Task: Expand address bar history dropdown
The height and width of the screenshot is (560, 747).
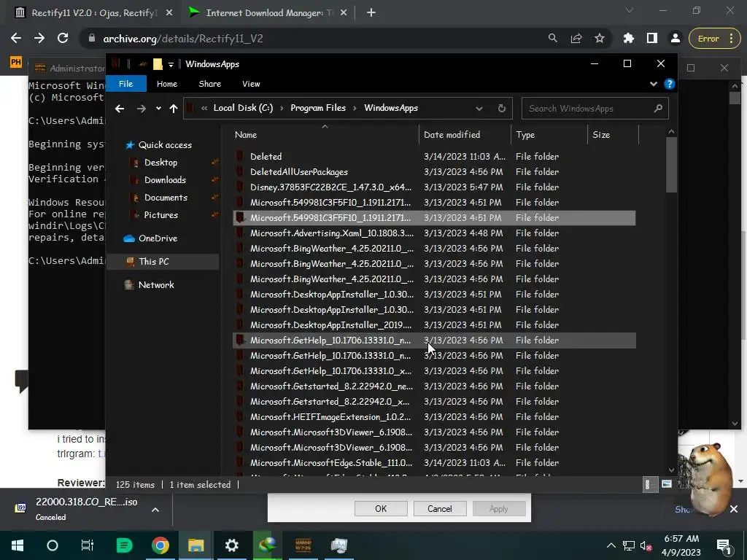Action: [479, 109]
